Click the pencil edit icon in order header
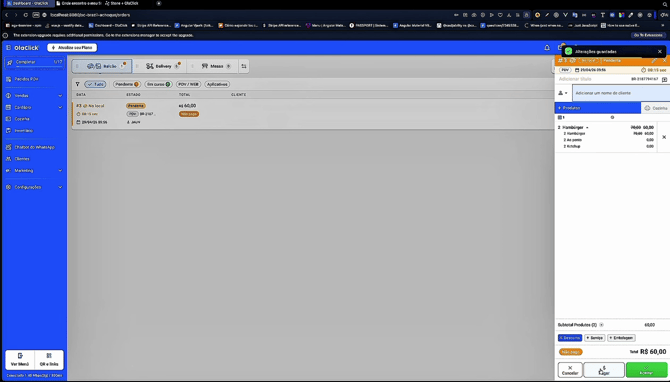670x382 pixels. 654,61
